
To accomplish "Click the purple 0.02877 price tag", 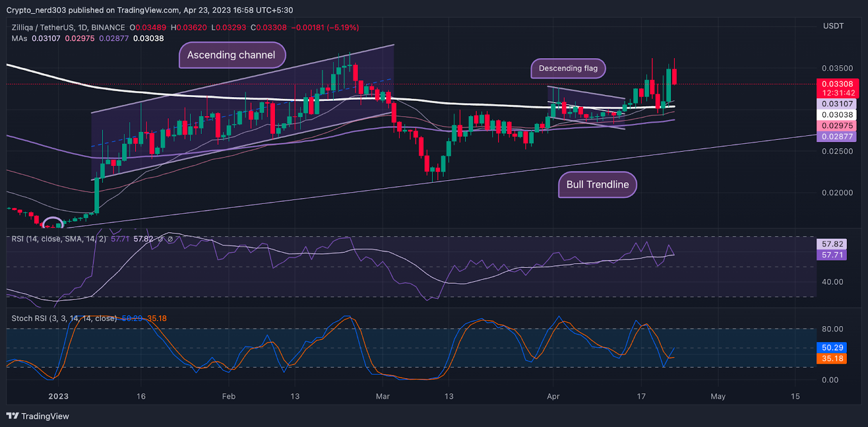I will click(837, 137).
